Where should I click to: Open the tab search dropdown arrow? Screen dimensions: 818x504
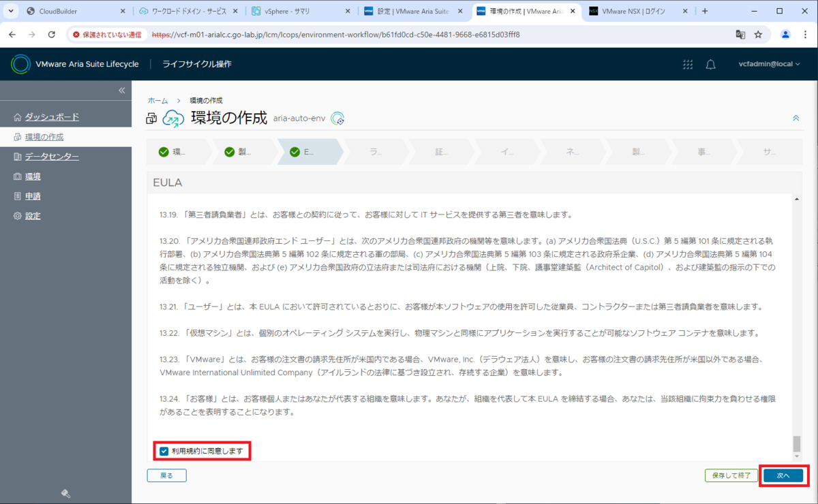10,12
